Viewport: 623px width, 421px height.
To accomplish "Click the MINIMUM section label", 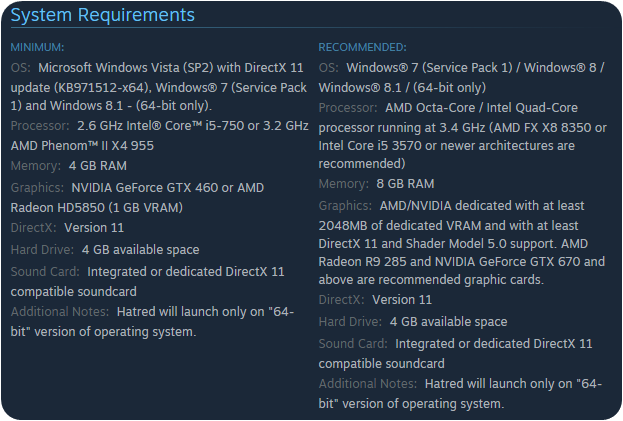I will pyautogui.click(x=37, y=47).
